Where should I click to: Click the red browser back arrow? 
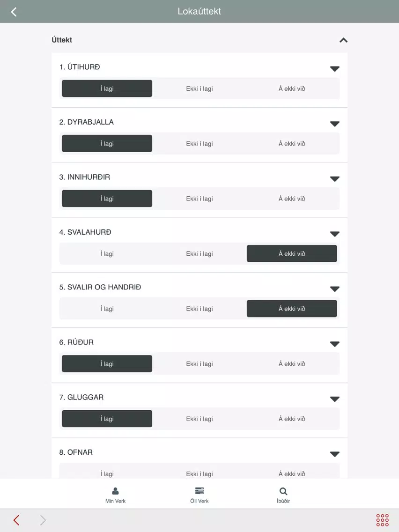click(16, 520)
